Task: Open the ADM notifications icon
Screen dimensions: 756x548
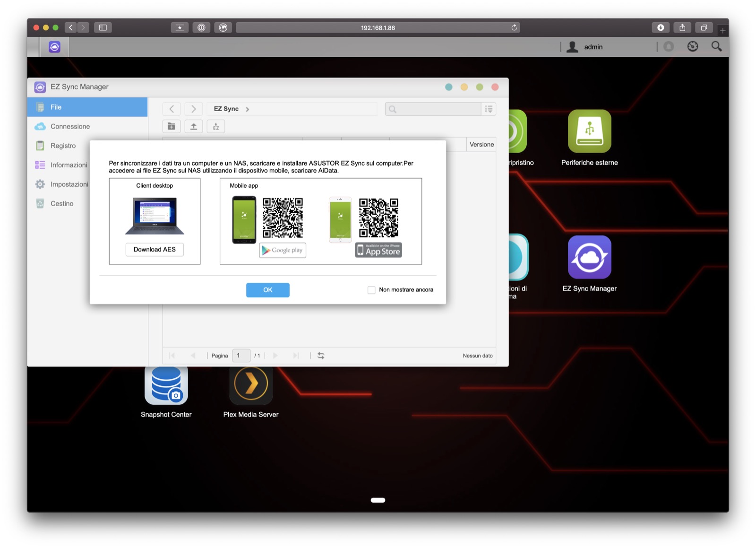Action: pos(669,46)
